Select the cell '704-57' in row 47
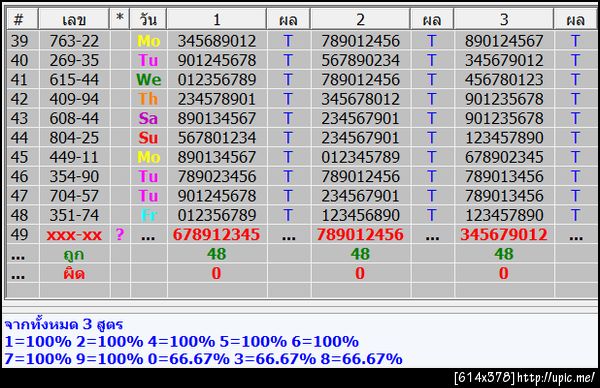 tap(74, 196)
